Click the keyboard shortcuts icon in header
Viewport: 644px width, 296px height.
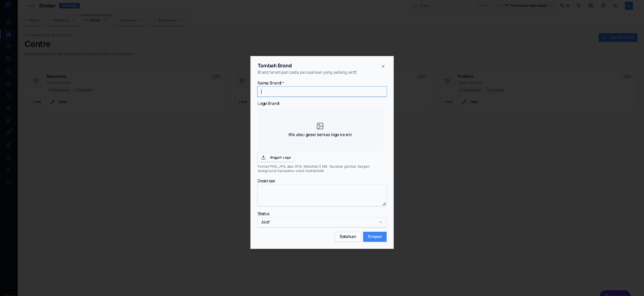[591, 6]
